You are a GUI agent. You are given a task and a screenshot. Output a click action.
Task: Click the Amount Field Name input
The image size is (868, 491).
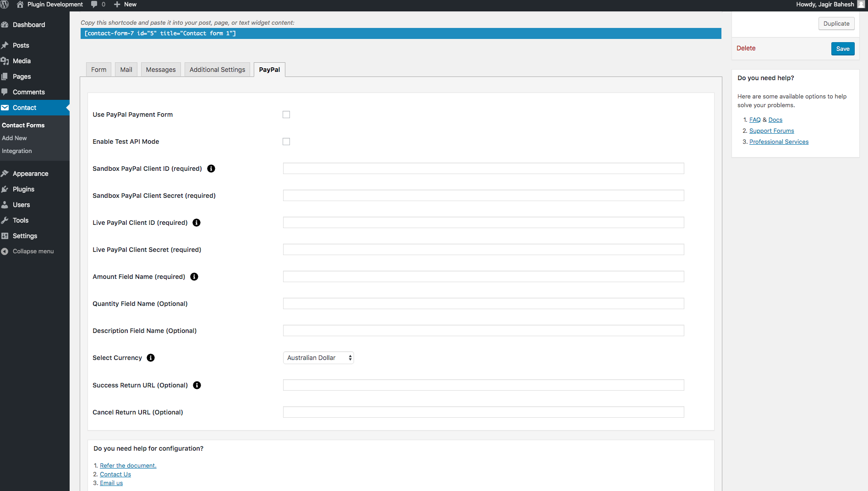pos(483,277)
